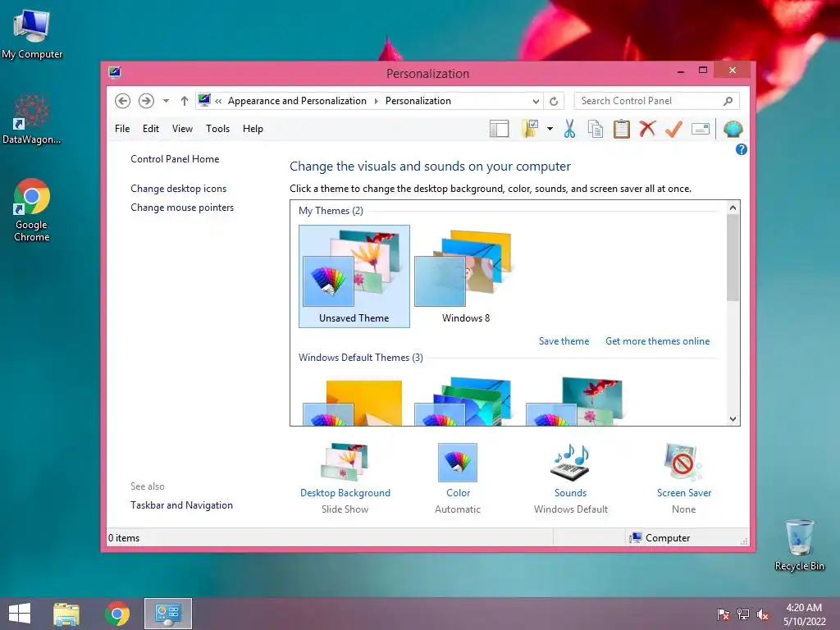Open Chrome from the taskbar

click(117, 614)
